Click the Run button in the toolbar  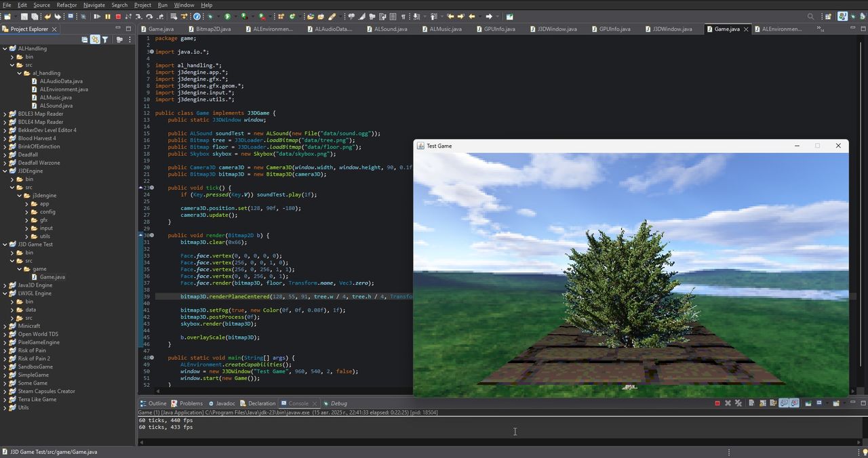coord(228,16)
